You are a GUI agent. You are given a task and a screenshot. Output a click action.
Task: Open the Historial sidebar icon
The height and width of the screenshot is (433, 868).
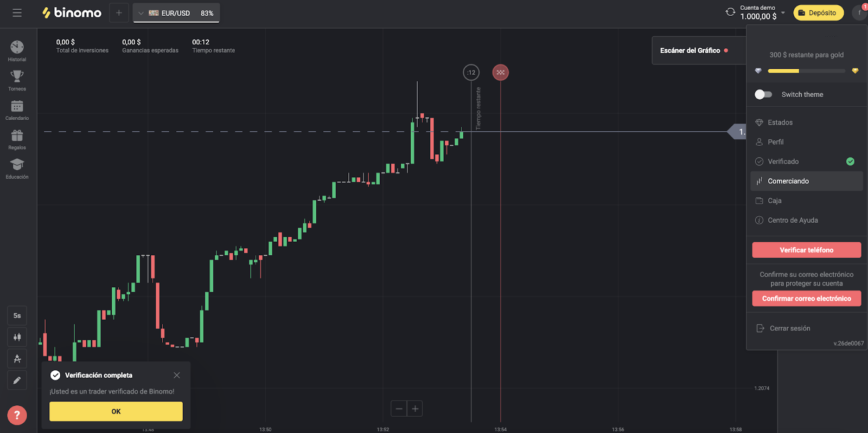pyautogui.click(x=17, y=48)
